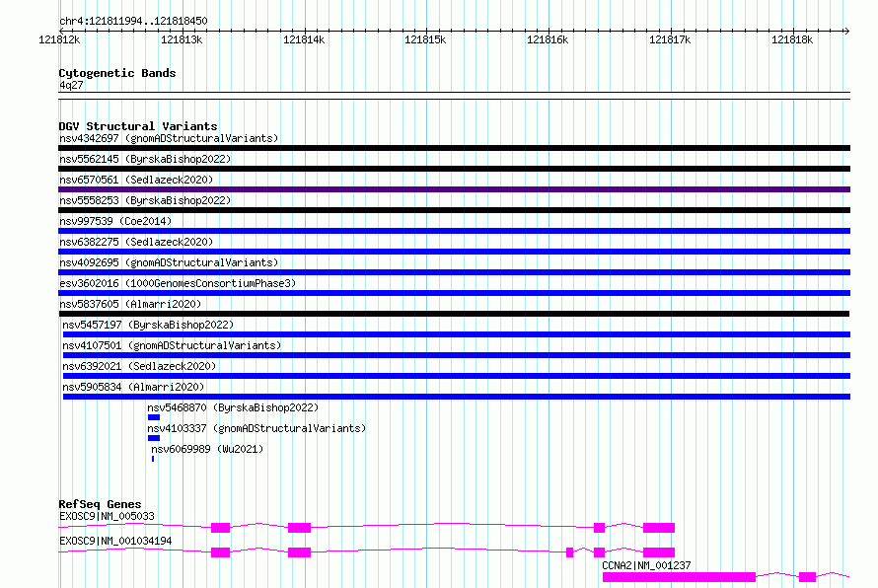Open the nsv6570561 (Sedlazeck2020) label
This screenshot has width=878, height=588.
136,180
